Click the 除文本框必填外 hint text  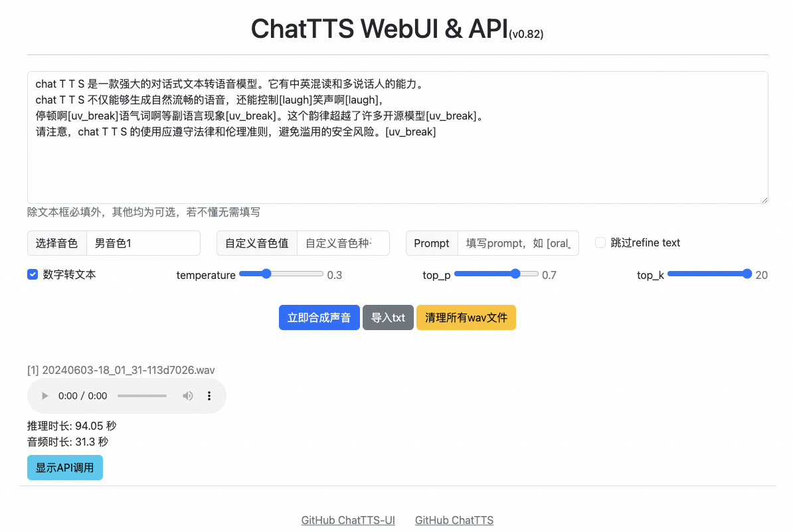pos(143,212)
